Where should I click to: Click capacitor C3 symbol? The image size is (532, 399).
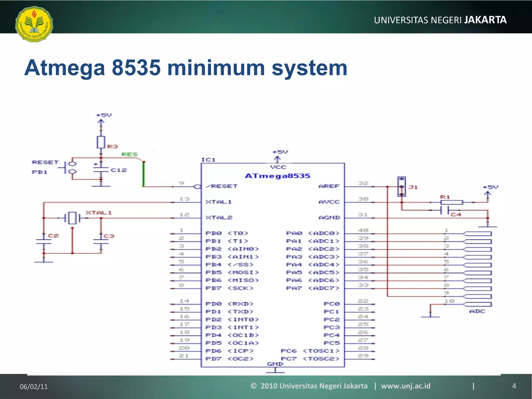(101, 242)
